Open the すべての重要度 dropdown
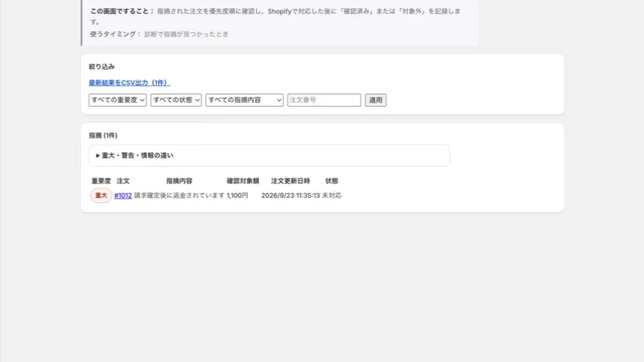This screenshot has height=362, width=644. [118, 100]
